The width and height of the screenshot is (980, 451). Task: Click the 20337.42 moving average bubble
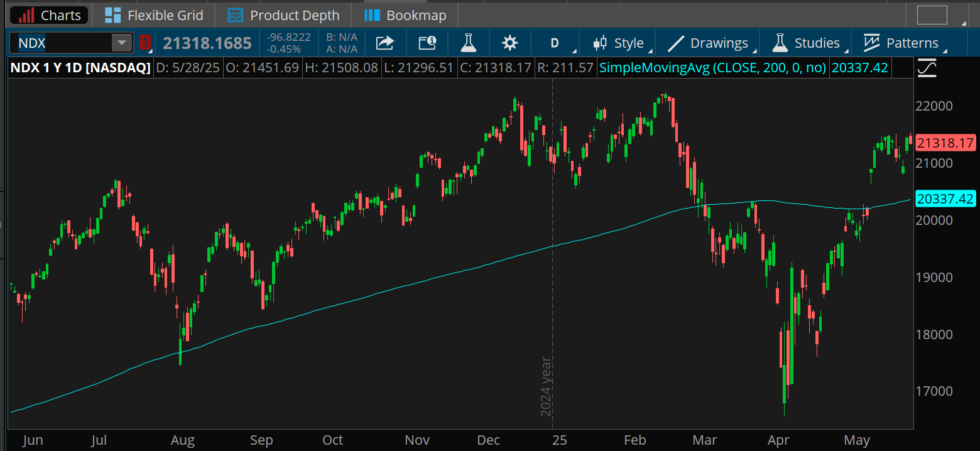point(945,199)
